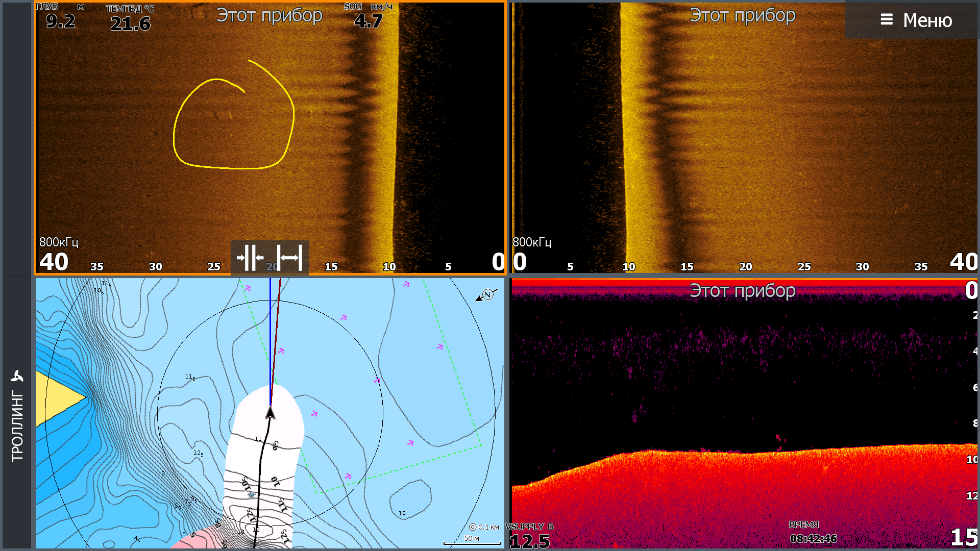The width and height of the screenshot is (980, 551).
Task: Click the ВРЕМЯ time readout 08:42:46
Action: point(813,538)
